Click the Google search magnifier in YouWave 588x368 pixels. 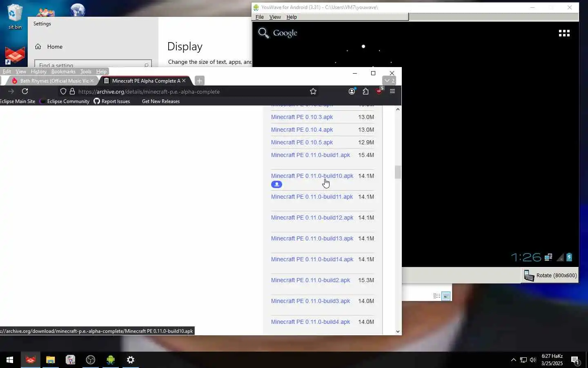pos(263,33)
